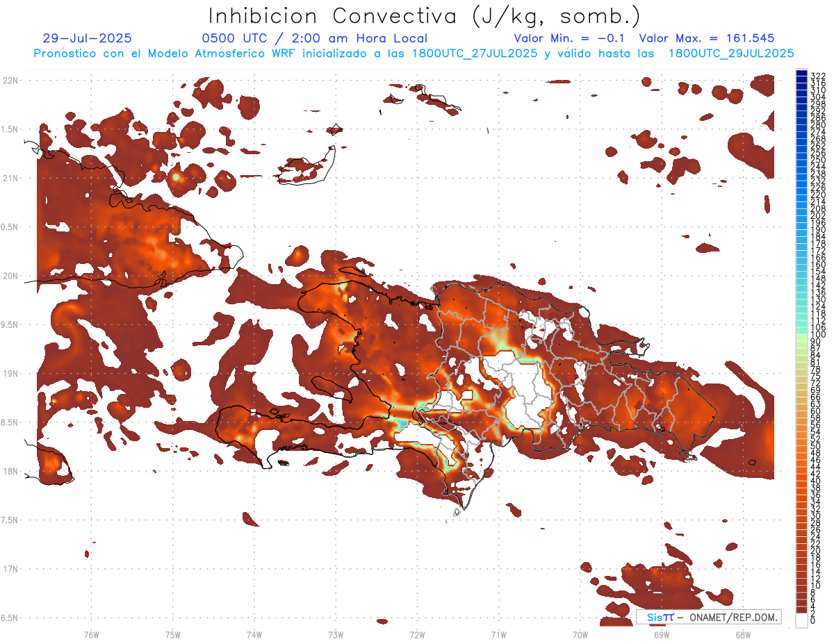This screenshot has height=644, width=834.
Task: Click the latitude label "18N"
Action: [x=10, y=471]
